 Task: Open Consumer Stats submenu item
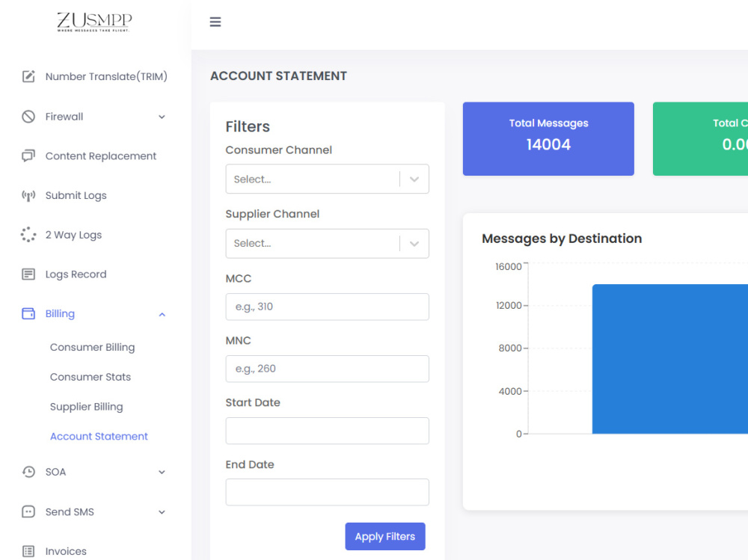(91, 377)
